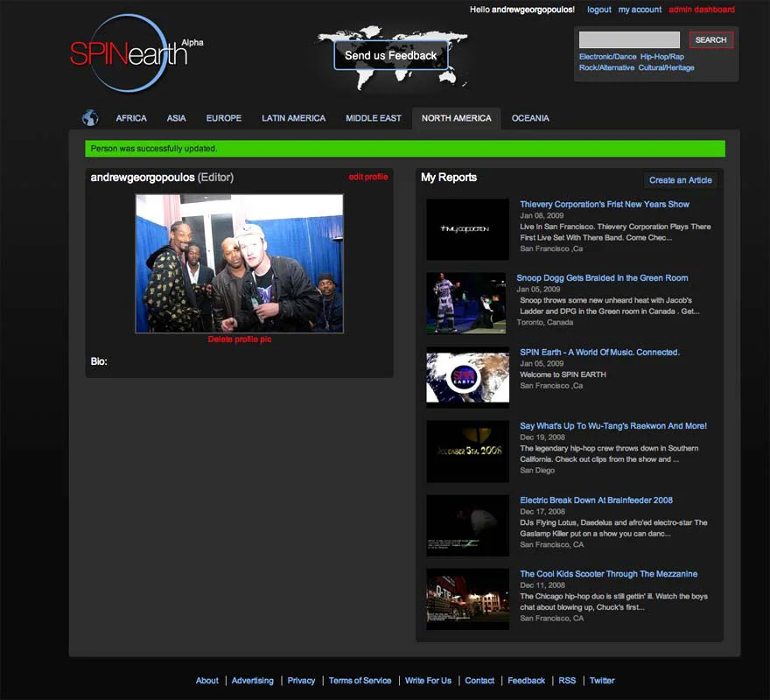Click the 'Jan 08, 2009' date text
The image size is (770, 700).
point(542,215)
